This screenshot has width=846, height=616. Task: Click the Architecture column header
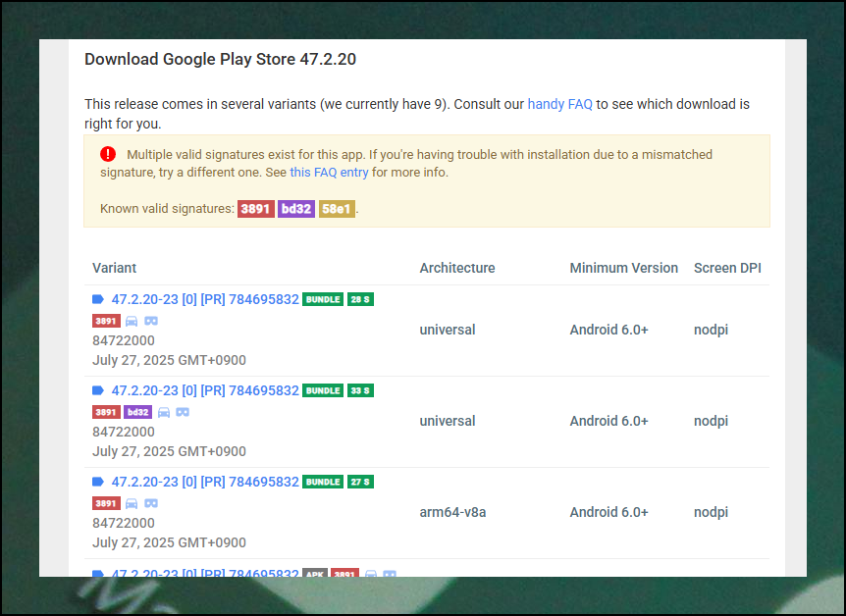[457, 268]
